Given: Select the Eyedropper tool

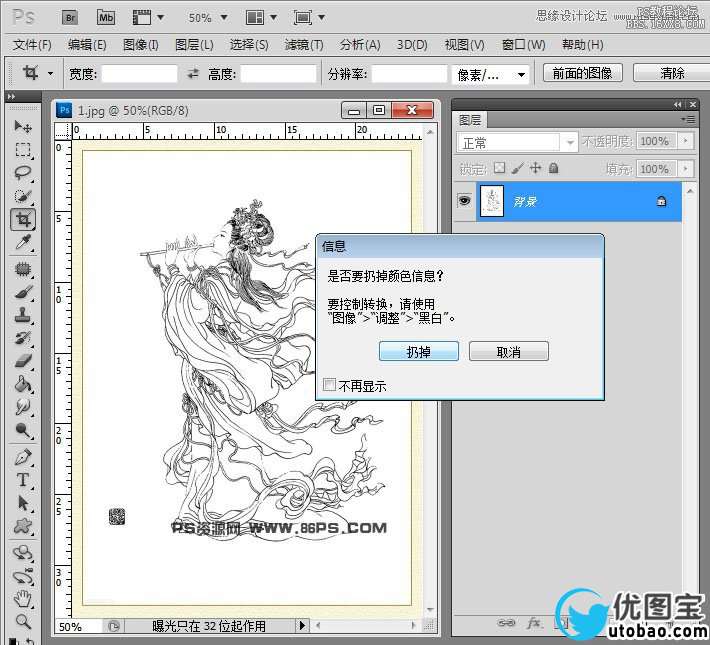Looking at the screenshot, I should 23,243.
